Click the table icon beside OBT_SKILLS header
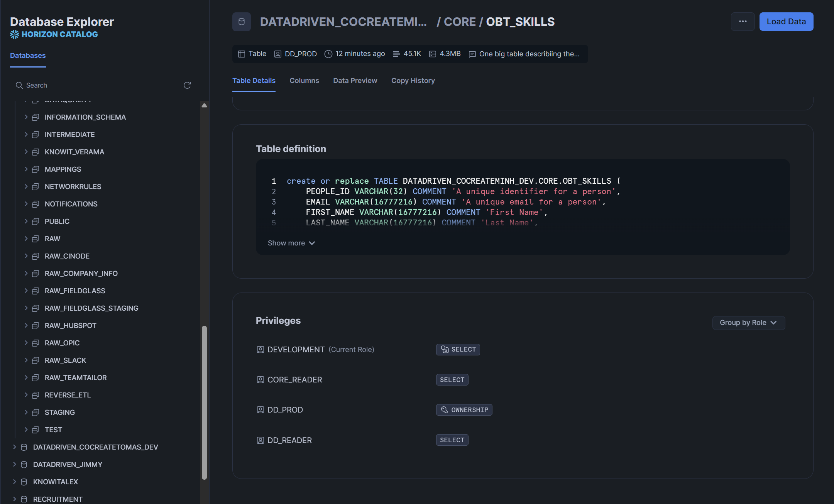The image size is (834, 504). pos(241,22)
